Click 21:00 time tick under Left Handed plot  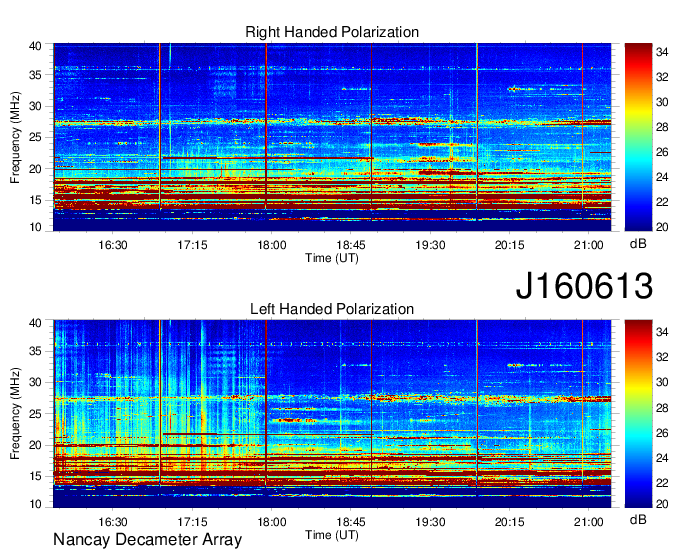pyautogui.click(x=588, y=522)
